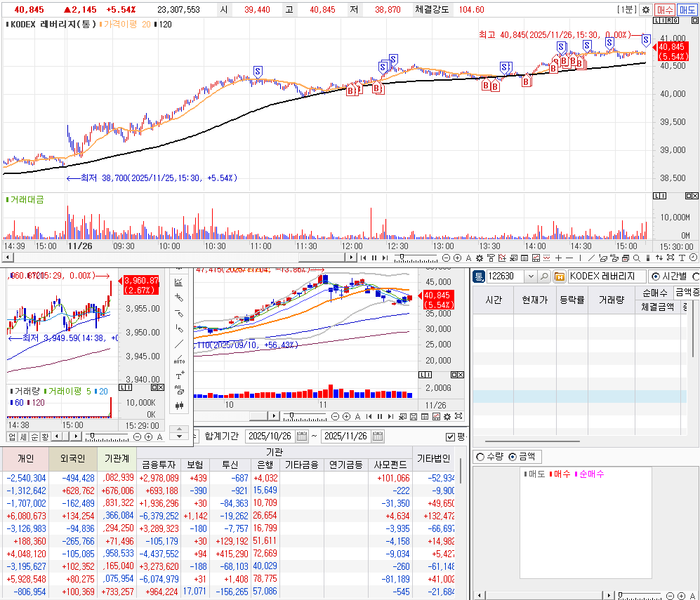Screen dimensions: 700x600
Task: Zoom out the daily candlestick chart
Action: click(335, 417)
